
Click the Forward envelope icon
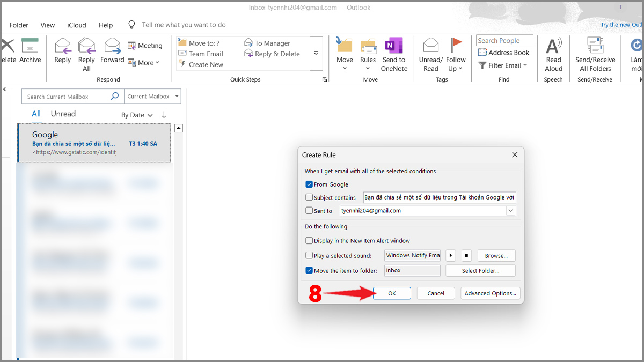tap(112, 46)
